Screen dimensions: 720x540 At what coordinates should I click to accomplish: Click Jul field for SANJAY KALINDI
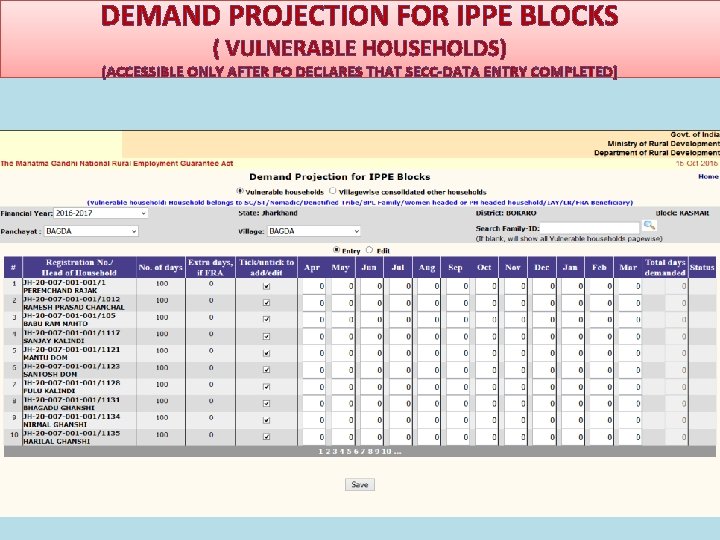click(x=400, y=336)
